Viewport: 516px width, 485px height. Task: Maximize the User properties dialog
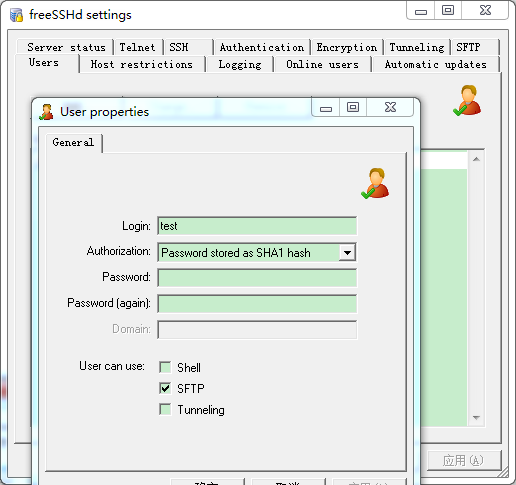[353, 107]
